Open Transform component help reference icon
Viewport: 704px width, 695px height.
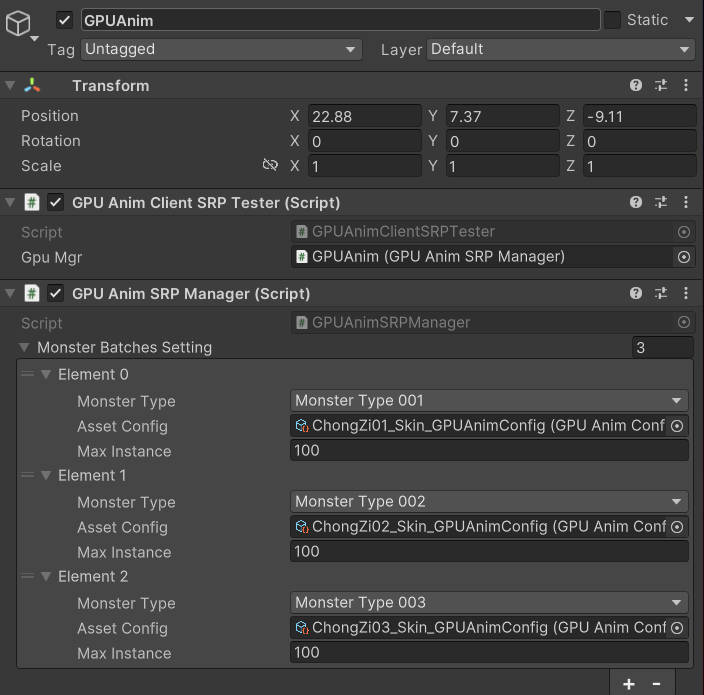pos(636,86)
